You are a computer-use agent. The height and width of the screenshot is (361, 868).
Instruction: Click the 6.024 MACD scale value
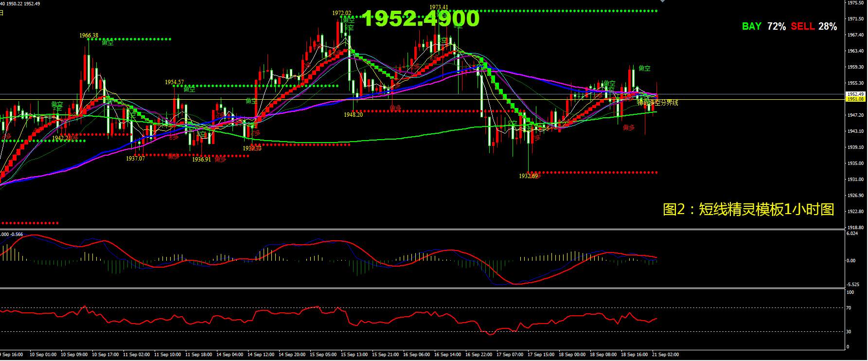click(x=852, y=234)
